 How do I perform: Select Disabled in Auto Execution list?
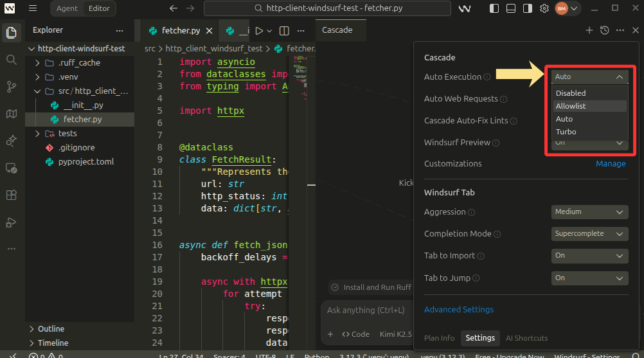click(x=590, y=93)
